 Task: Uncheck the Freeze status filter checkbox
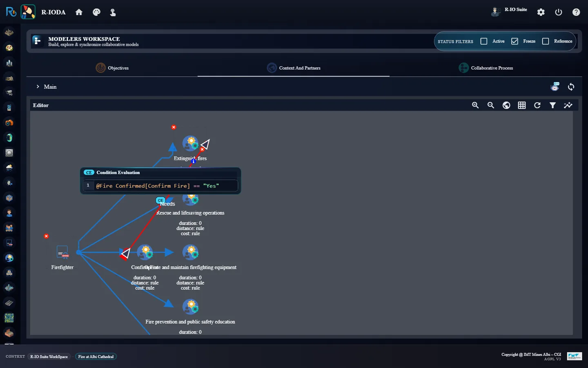tap(514, 41)
